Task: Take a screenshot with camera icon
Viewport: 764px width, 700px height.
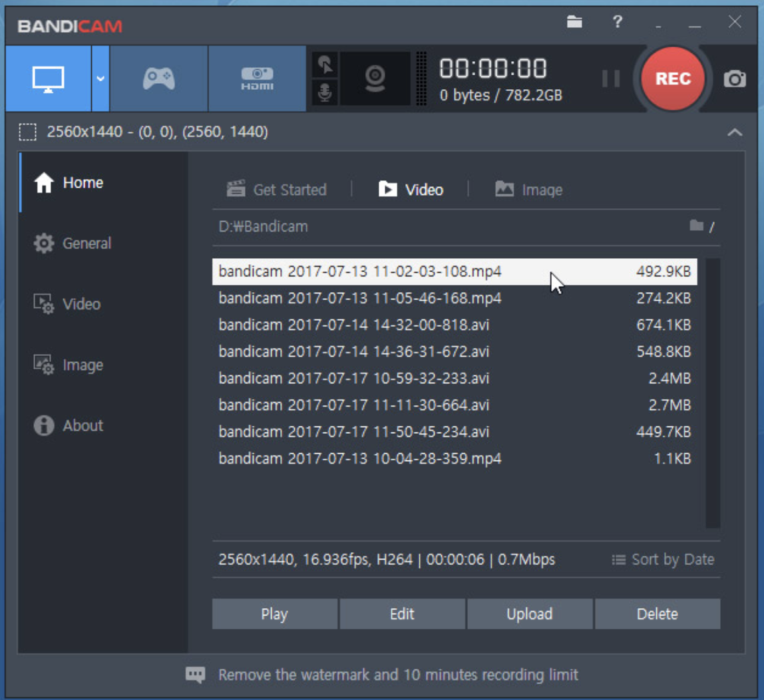Action: pos(734,79)
